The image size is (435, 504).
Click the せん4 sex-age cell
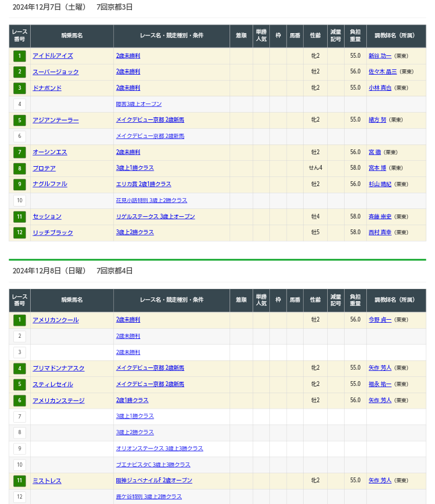(x=315, y=168)
